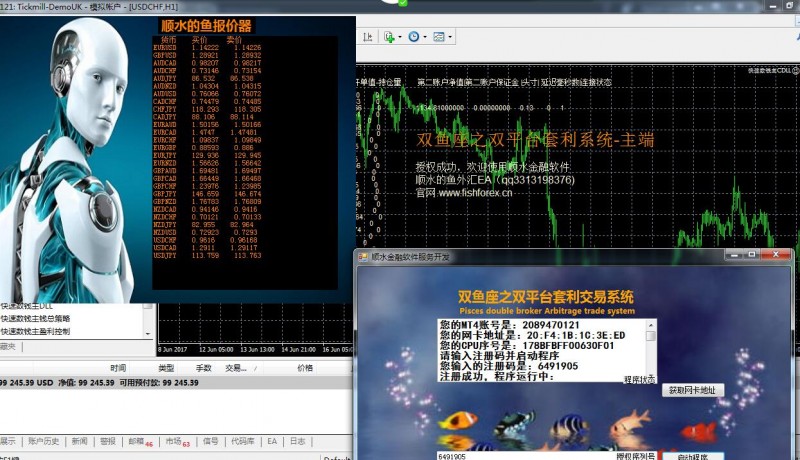
Task: Click the 您的MT4账号是 line in log box
Action: [510, 325]
